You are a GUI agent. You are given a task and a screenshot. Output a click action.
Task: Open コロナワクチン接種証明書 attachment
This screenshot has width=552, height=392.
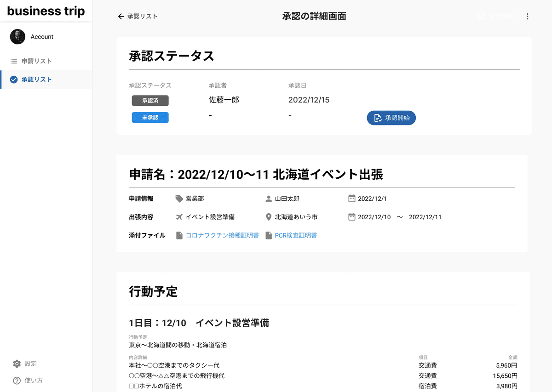click(222, 235)
